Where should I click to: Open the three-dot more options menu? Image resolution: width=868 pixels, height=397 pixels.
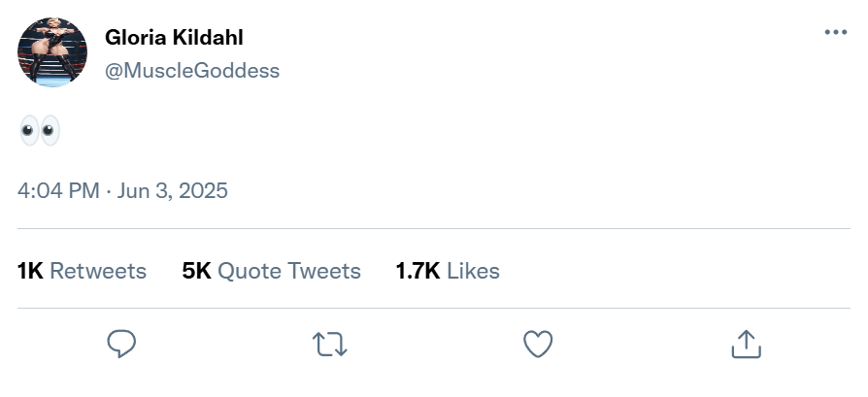coord(835,32)
